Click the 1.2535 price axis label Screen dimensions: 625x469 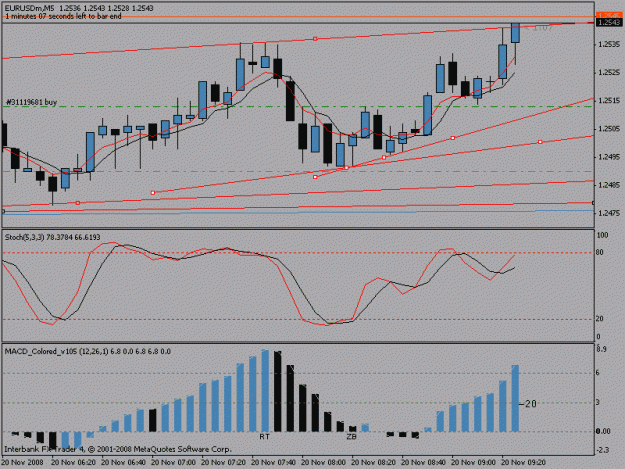[609, 44]
